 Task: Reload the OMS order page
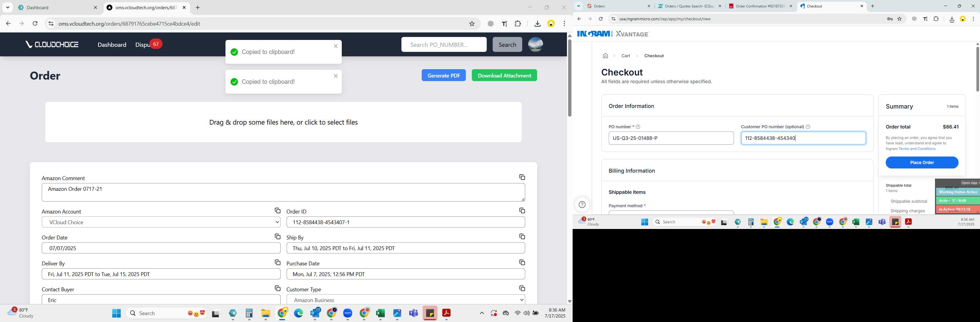pyautogui.click(x=35, y=24)
